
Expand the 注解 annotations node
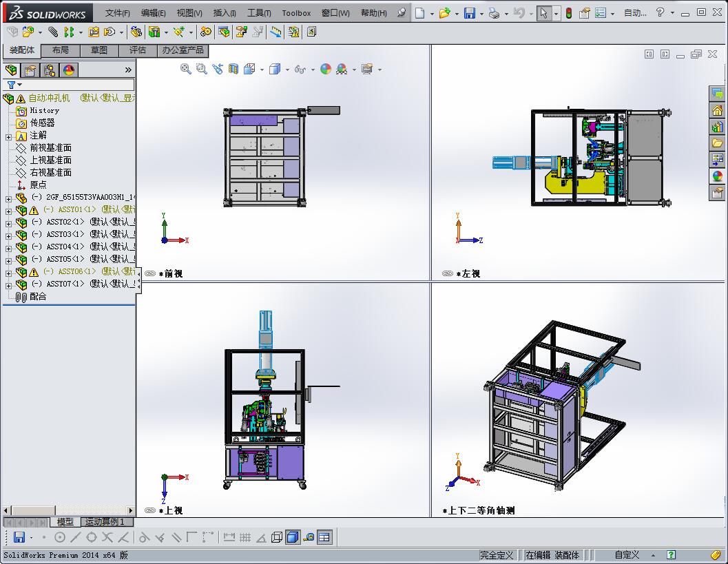pos(8,137)
